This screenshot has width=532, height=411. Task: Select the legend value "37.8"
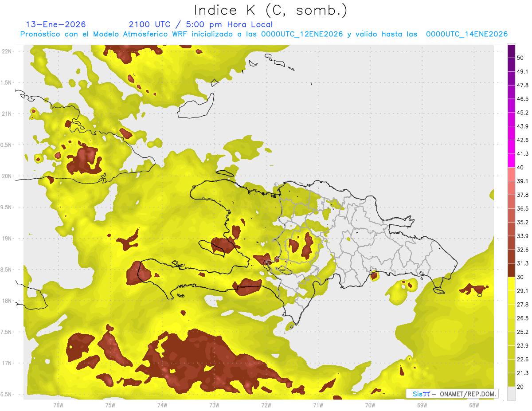pyautogui.click(x=523, y=195)
